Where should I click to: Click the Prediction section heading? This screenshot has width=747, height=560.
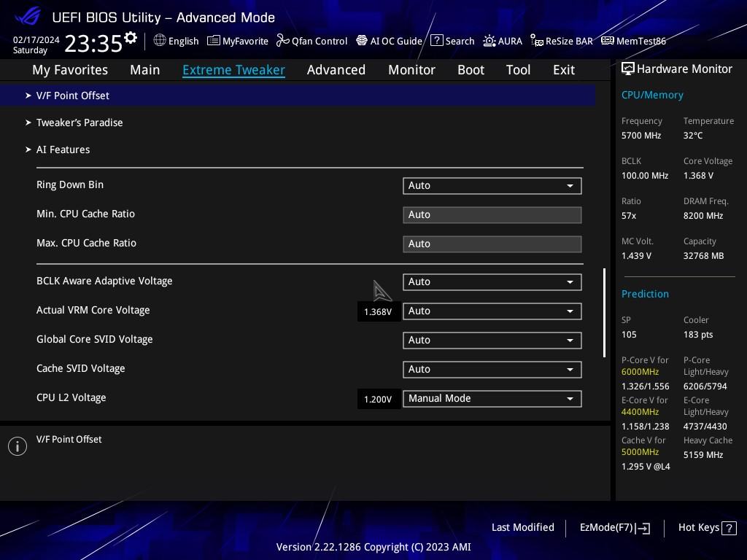click(645, 295)
